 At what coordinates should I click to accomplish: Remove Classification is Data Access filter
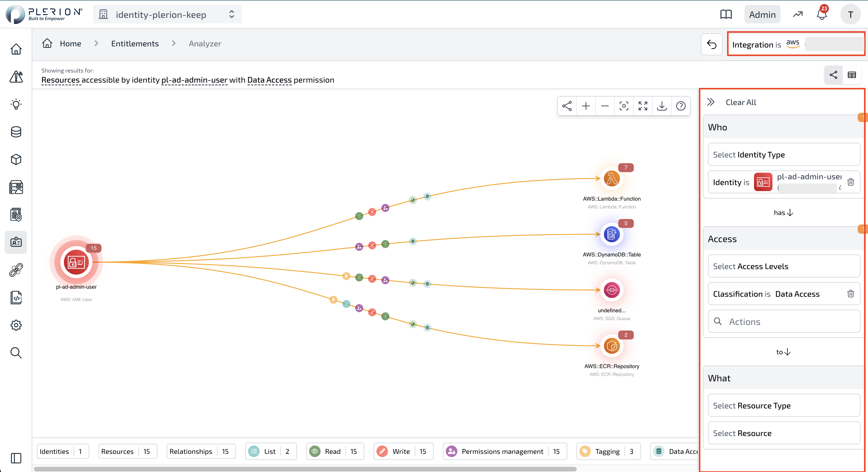[850, 294]
